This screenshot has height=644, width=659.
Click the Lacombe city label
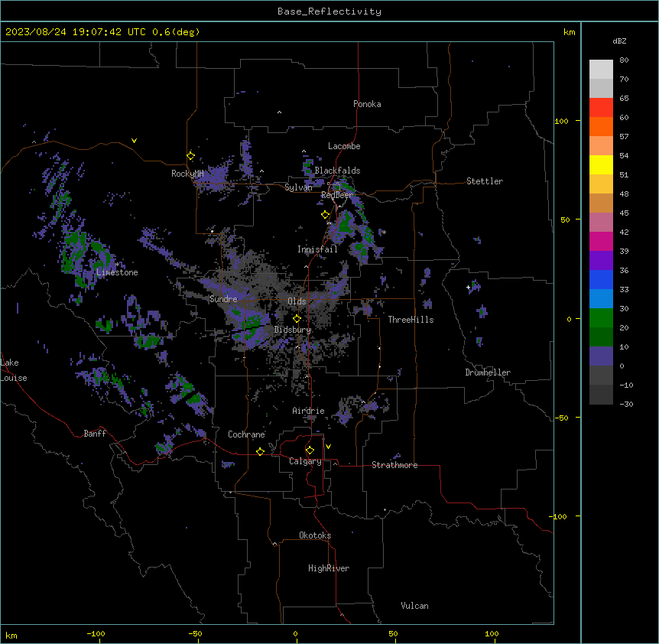[x=344, y=146]
